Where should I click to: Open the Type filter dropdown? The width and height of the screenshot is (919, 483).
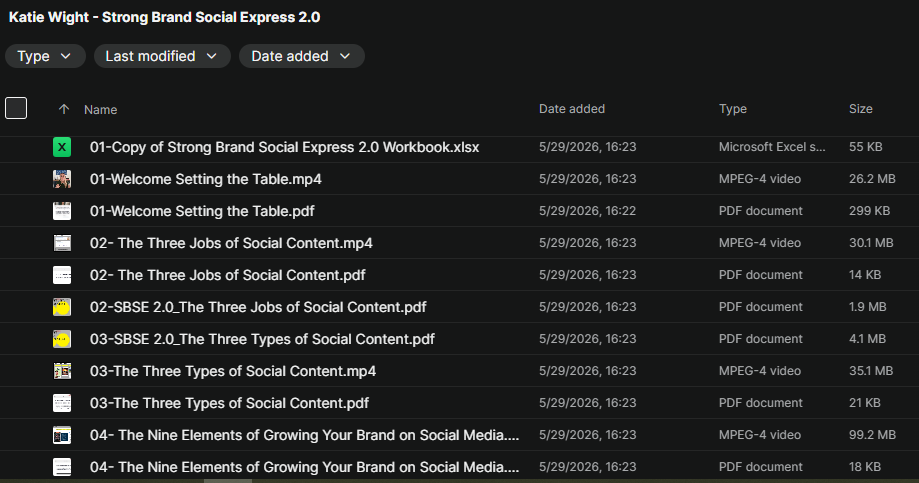coord(45,56)
